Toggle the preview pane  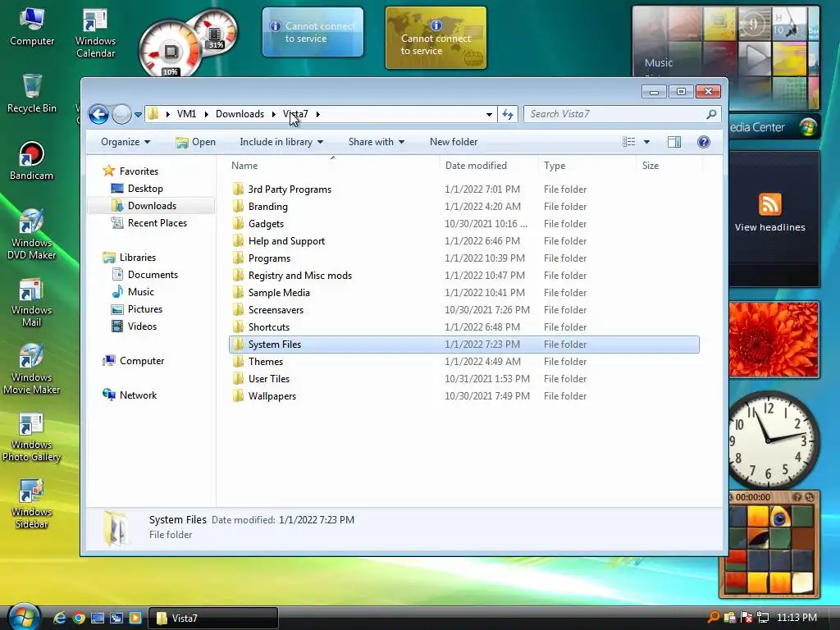[674, 142]
